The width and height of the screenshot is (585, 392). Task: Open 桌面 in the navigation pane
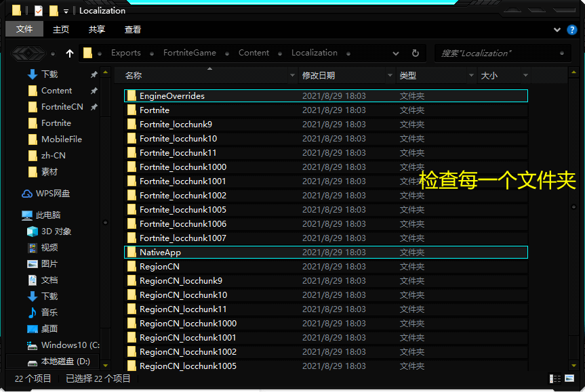43,328
